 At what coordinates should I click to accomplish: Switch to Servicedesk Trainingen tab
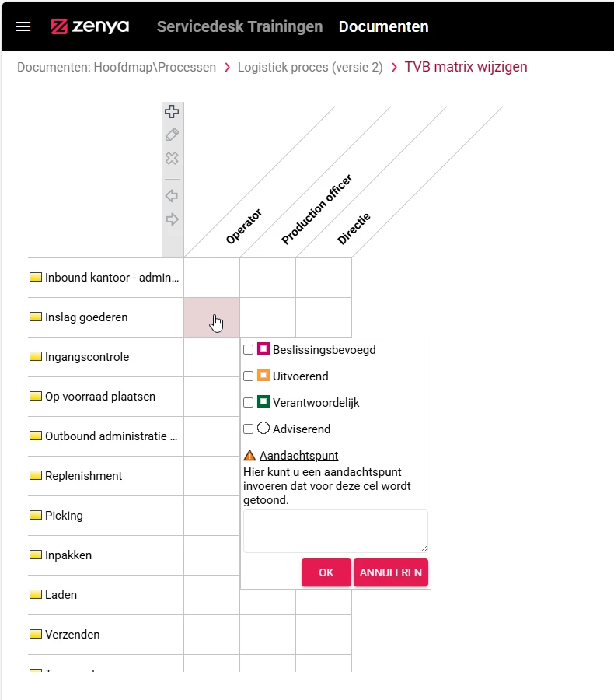tap(239, 26)
